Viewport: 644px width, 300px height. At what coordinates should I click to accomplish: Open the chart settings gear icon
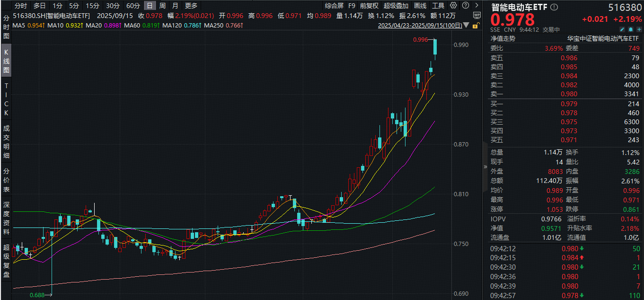click(453, 6)
